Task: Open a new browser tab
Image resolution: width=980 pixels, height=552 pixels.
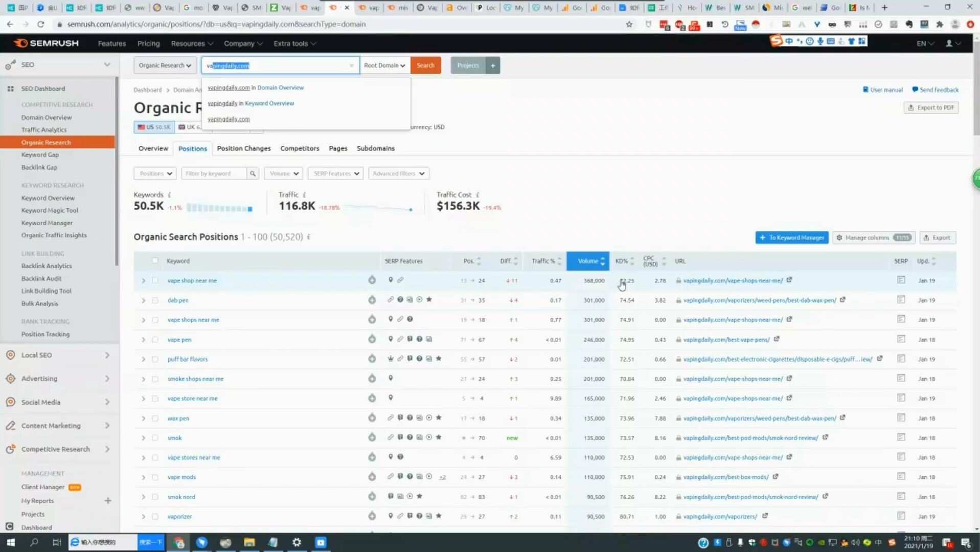Action: [x=884, y=8]
